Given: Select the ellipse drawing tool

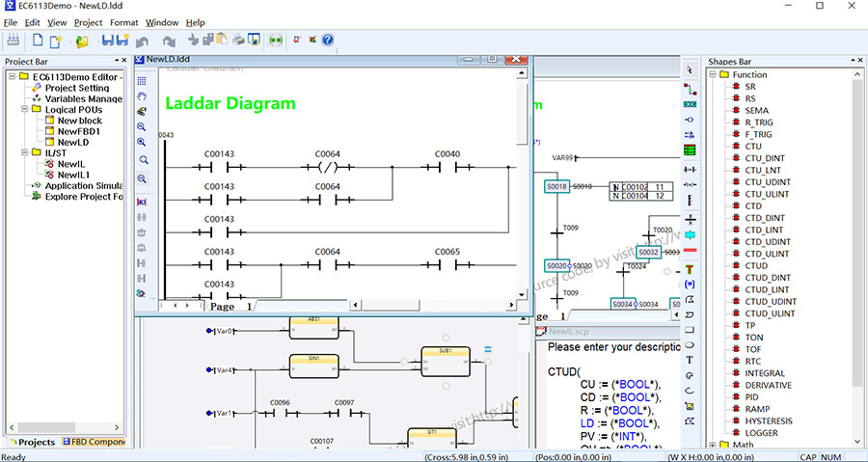Looking at the screenshot, I should [690, 344].
